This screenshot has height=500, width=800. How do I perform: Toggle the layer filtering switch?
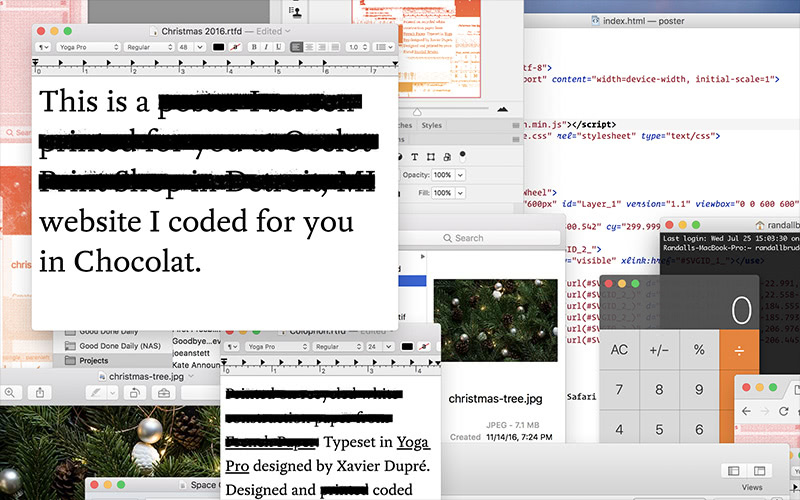(463, 155)
